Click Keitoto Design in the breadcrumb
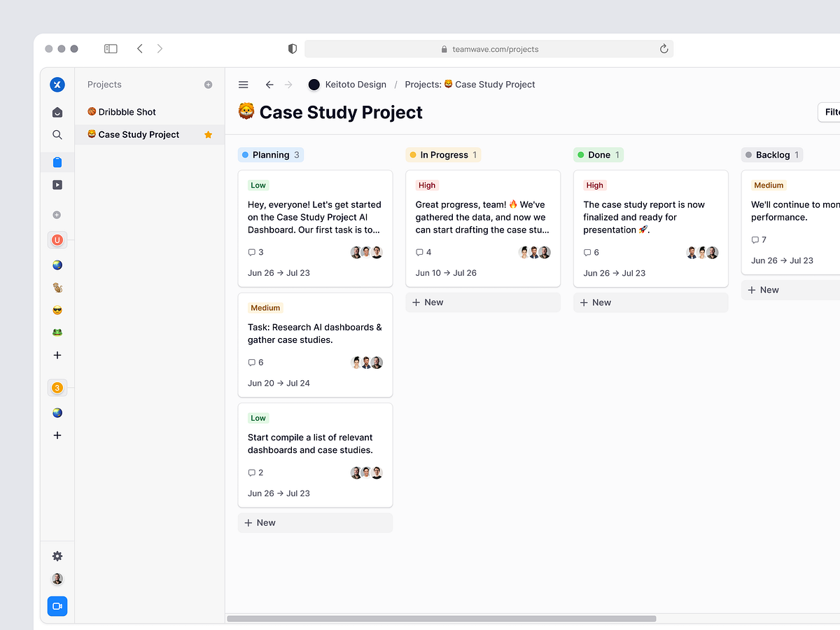Image resolution: width=840 pixels, height=630 pixels. click(355, 84)
